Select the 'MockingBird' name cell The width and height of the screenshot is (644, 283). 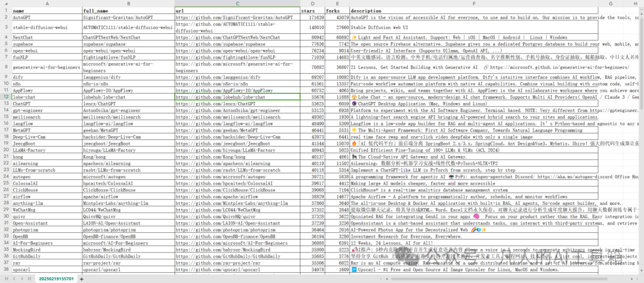[47, 250]
